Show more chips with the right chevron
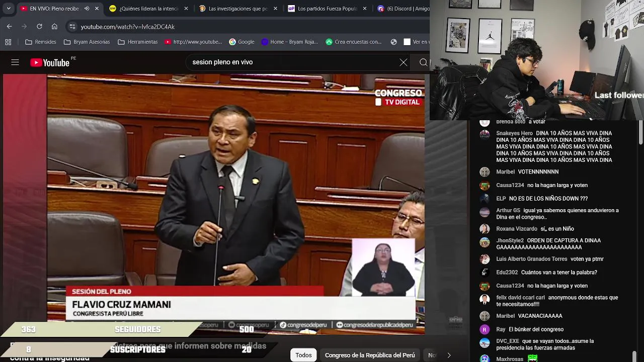The width and height of the screenshot is (644, 362). tap(449, 355)
